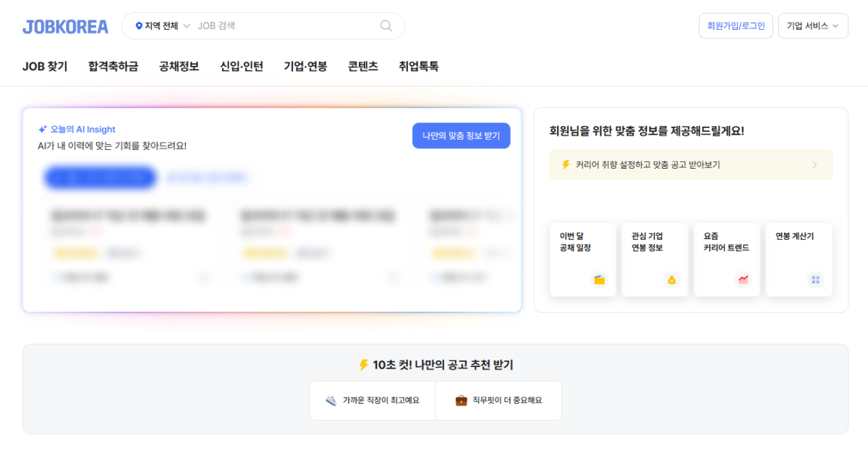
Task: Open the 신입·인턴 section
Action: 241,65
